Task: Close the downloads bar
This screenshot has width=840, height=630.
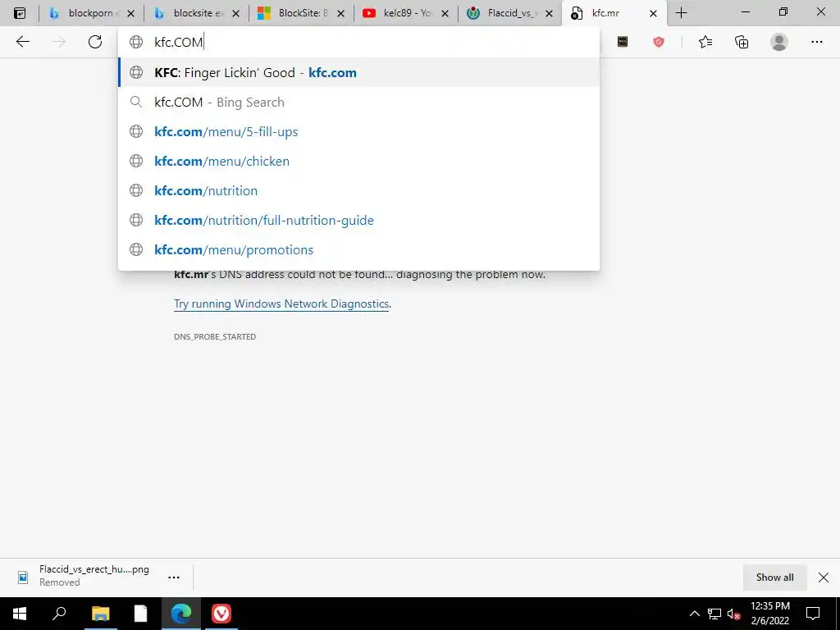Action: tap(824, 577)
